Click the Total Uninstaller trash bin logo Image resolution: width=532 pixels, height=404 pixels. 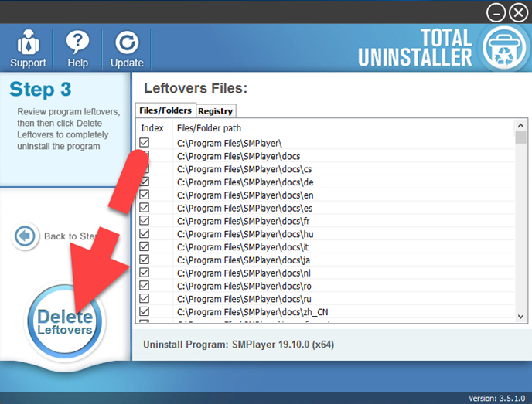pyautogui.click(x=504, y=48)
